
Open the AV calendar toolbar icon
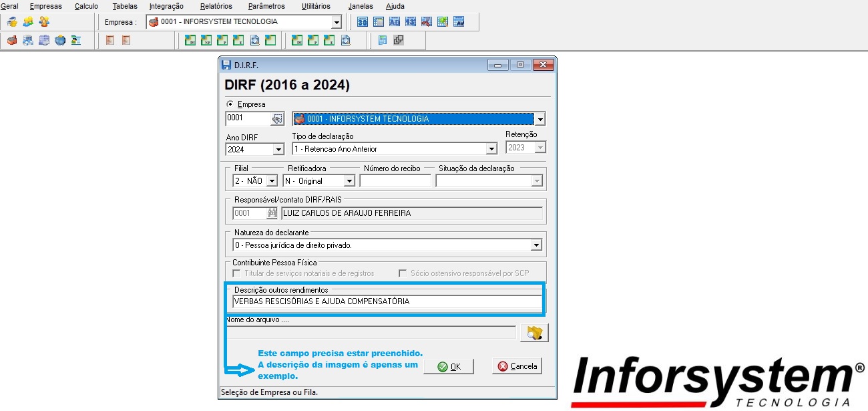pyautogui.click(x=459, y=22)
